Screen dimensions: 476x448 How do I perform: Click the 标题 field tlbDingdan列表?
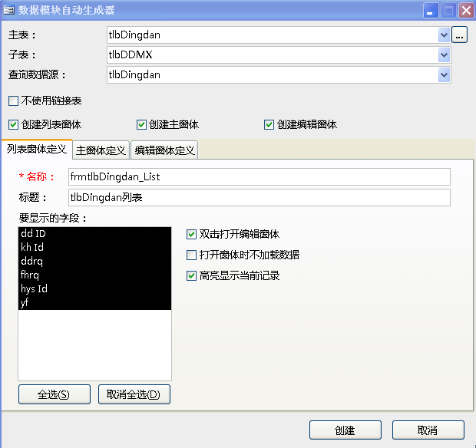(259, 197)
